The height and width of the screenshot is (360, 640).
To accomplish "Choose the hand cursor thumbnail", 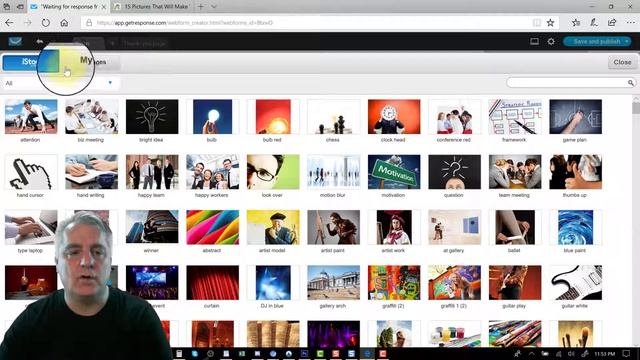I will tap(31, 172).
